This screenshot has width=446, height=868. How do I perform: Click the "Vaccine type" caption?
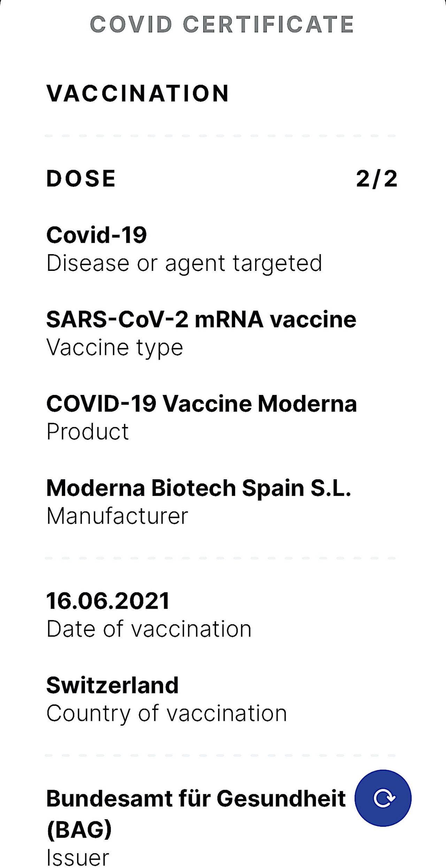tap(115, 348)
